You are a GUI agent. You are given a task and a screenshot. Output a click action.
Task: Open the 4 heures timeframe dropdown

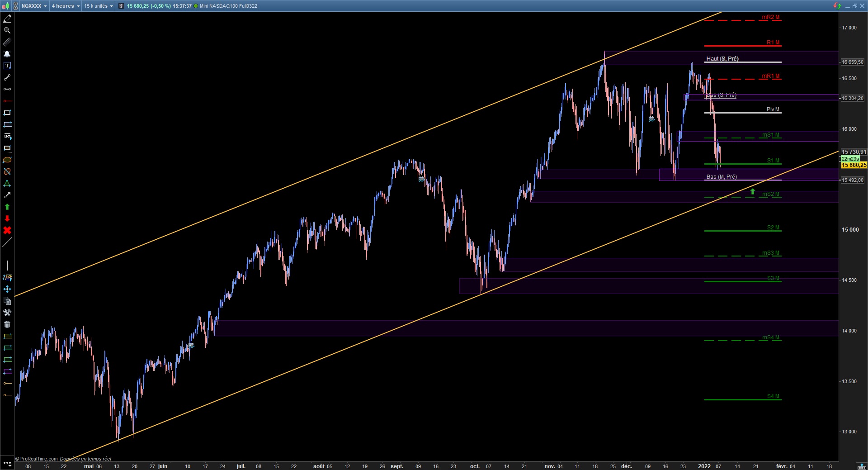(x=65, y=6)
